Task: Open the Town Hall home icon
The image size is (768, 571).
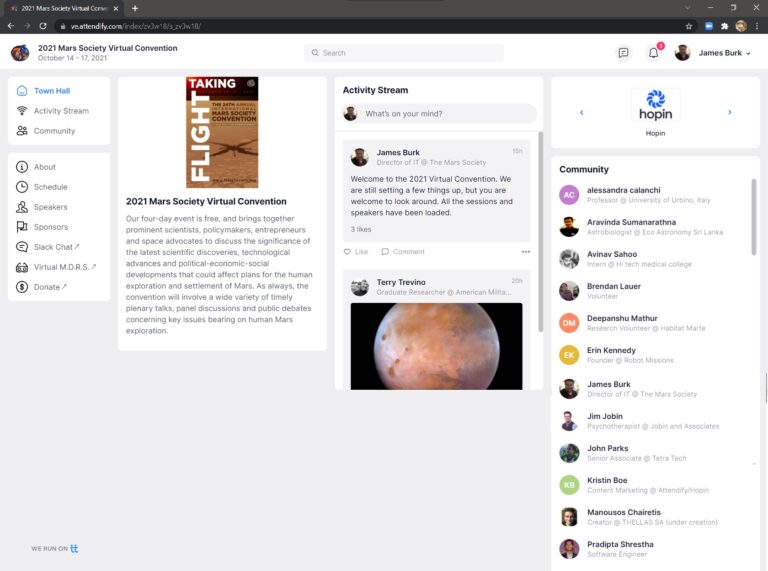Action: (22, 91)
